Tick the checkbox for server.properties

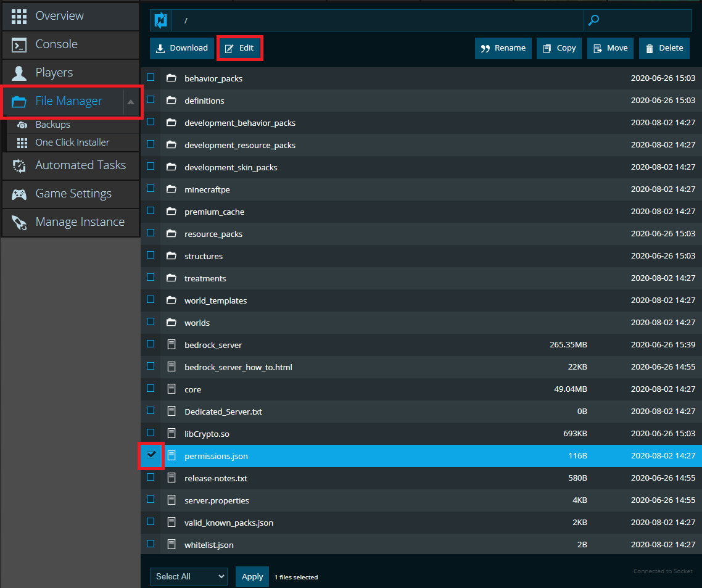(151, 500)
